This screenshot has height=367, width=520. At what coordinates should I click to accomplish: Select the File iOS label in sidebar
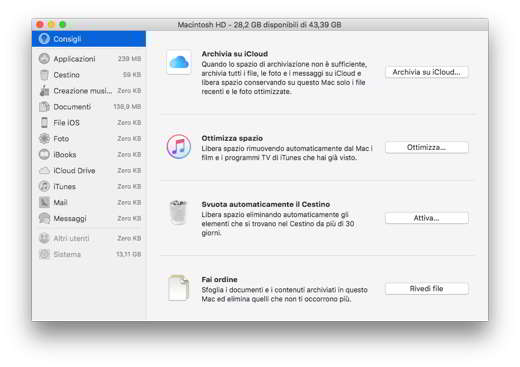(x=66, y=123)
